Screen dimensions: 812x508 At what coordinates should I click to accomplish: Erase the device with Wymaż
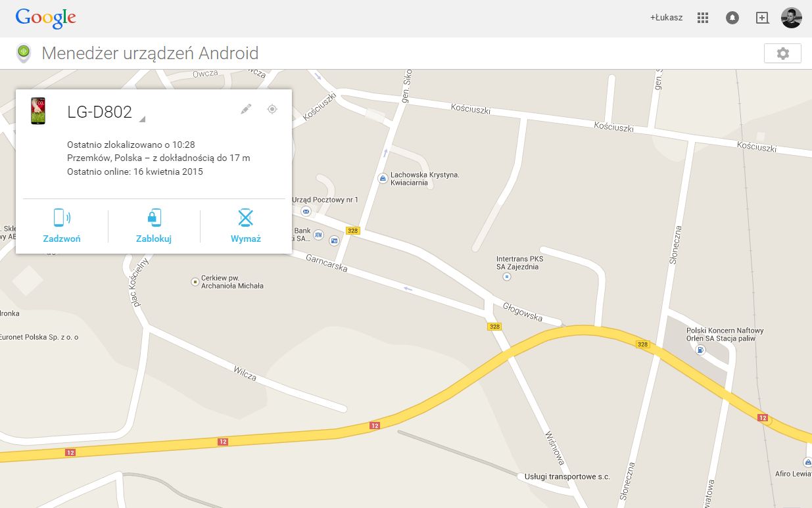tap(246, 226)
